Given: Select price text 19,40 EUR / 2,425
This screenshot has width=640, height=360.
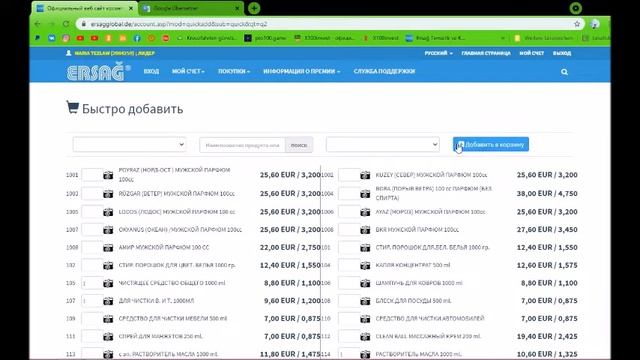Looking at the screenshot, I should point(547,336).
